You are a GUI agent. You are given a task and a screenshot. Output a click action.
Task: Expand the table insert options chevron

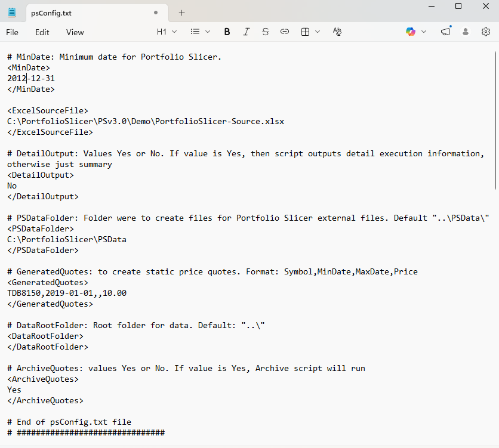(318, 32)
